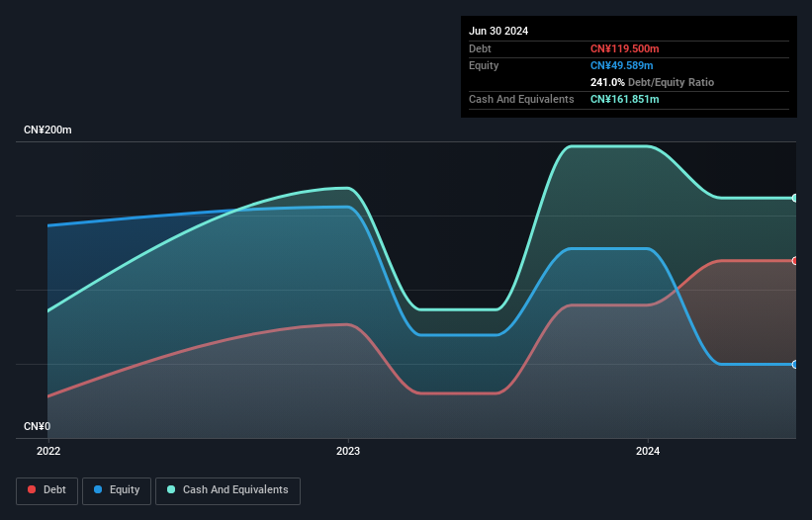The image size is (812, 520).
Task: Toggle Cash And Equivalents legend button
Action: click(x=227, y=490)
